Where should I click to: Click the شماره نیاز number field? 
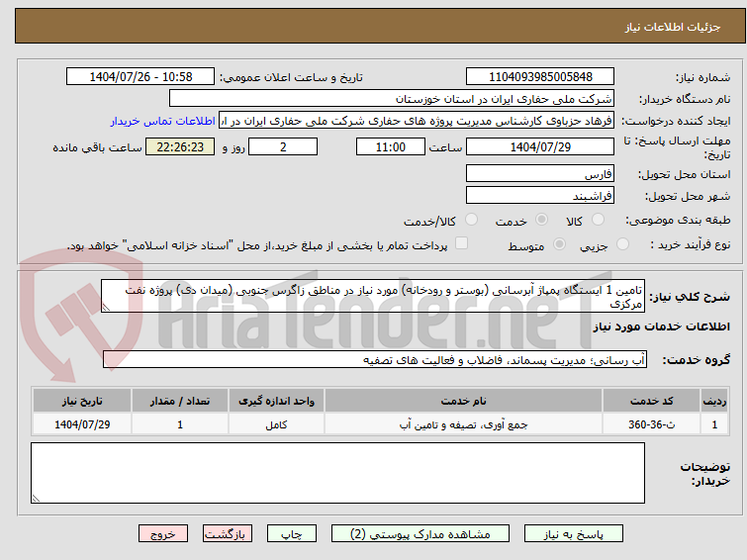point(540,77)
